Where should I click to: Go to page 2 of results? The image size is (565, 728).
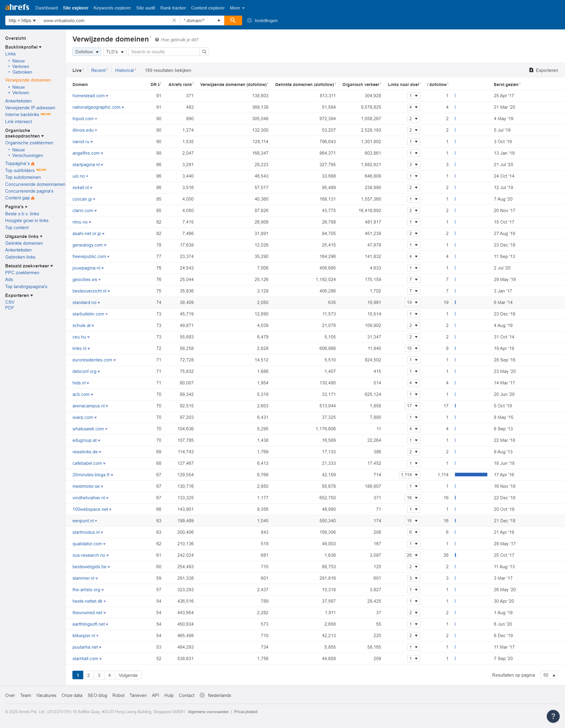[88, 675]
